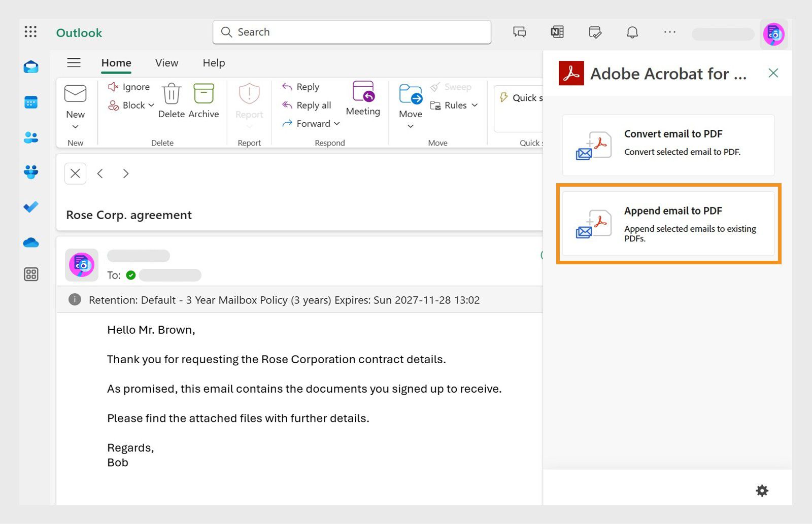
Task: Place cursor in the Search field
Action: click(351, 32)
